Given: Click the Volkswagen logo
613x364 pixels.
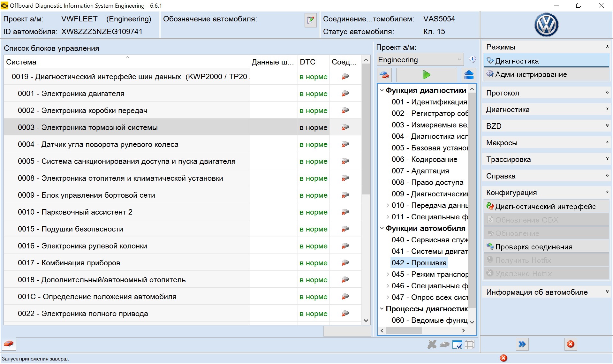Looking at the screenshot, I should pyautogui.click(x=546, y=25).
